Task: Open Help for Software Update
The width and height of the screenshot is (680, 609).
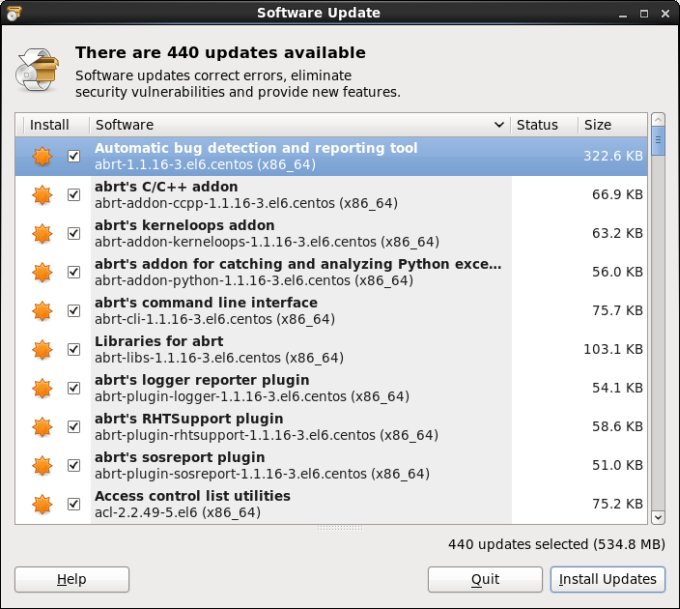Action: point(72,579)
